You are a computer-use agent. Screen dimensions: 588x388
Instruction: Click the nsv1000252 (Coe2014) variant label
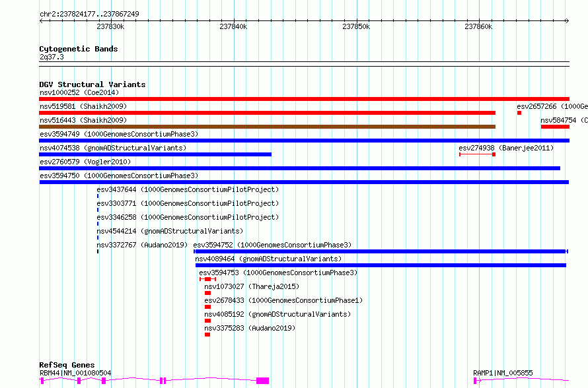[x=79, y=92]
